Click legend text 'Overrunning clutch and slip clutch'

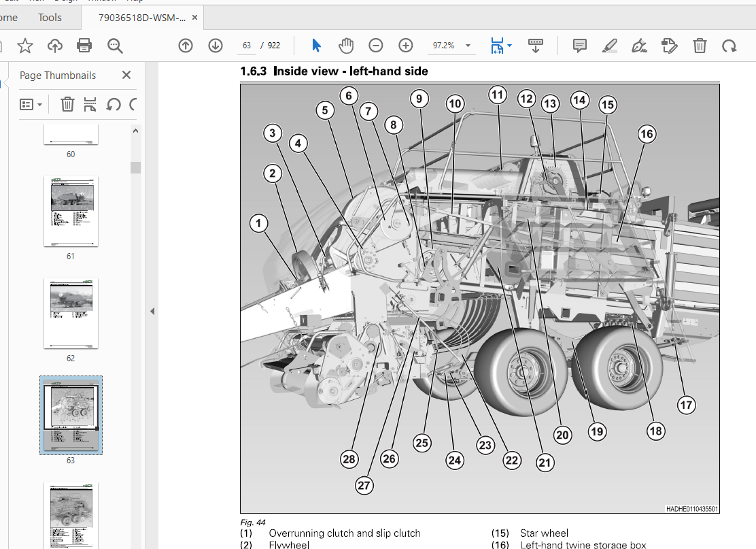click(x=345, y=533)
